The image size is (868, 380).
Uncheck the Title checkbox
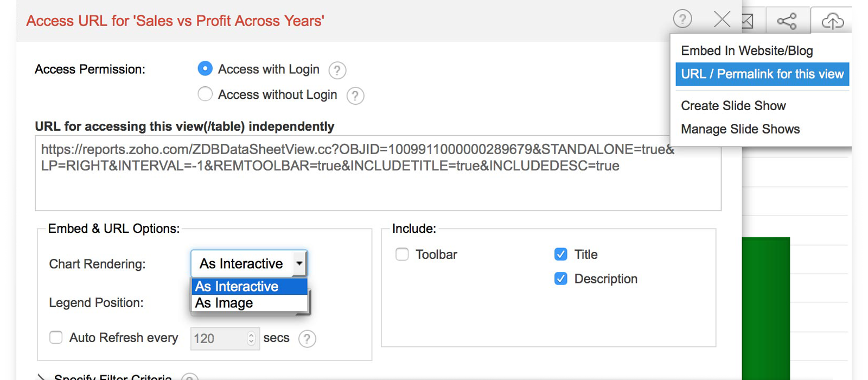(x=561, y=254)
